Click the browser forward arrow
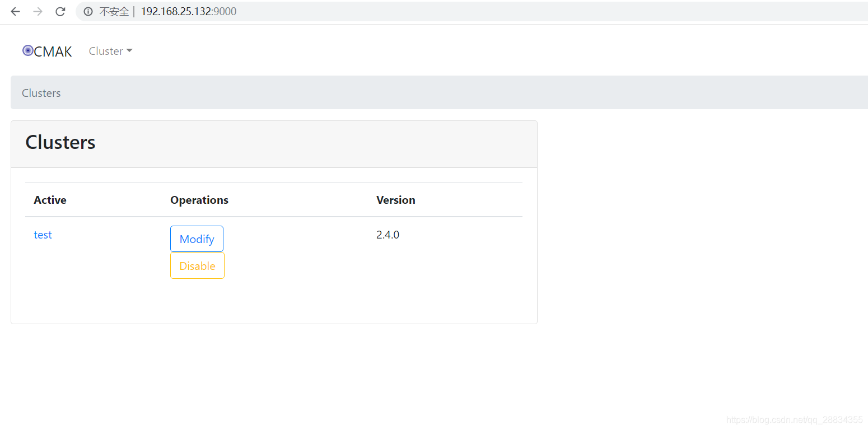Image resolution: width=868 pixels, height=430 pixels. point(38,12)
